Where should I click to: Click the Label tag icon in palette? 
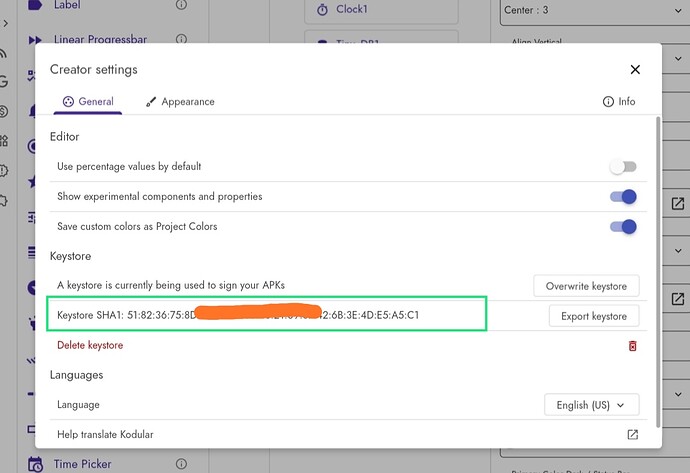(x=35, y=5)
